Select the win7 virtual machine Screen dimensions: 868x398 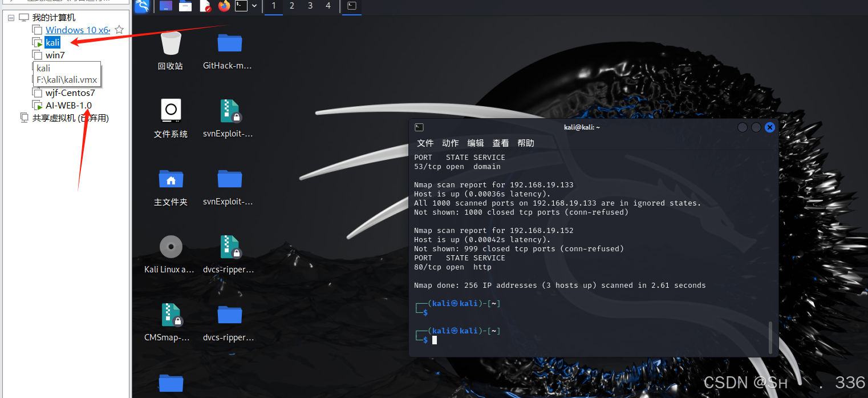click(55, 55)
